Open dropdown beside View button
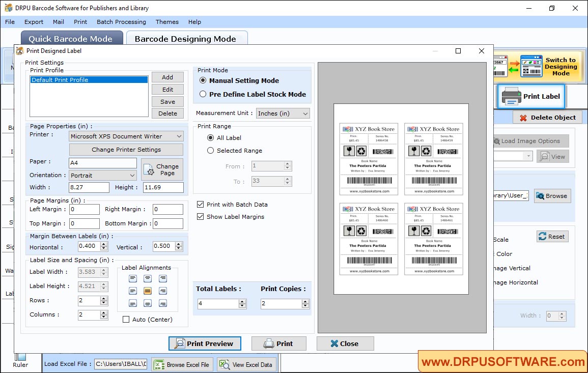This screenshot has width=588, height=373. [x=528, y=156]
